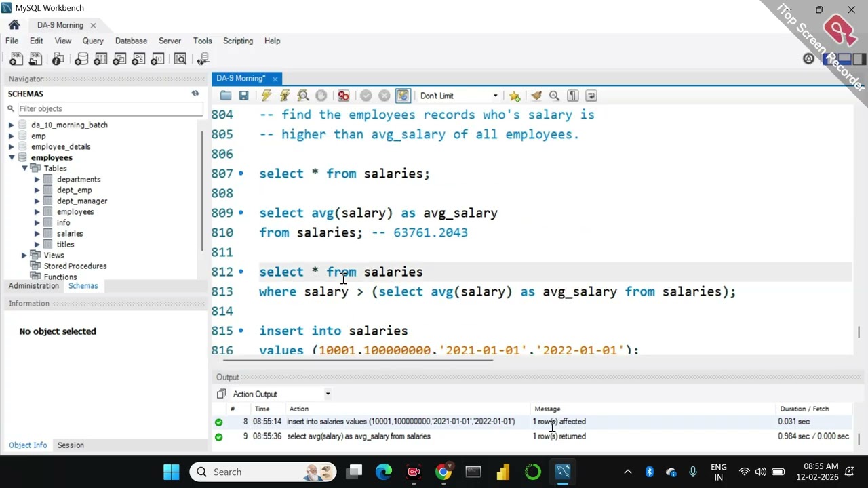Rollback transaction cross icon

(x=384, y=96)
